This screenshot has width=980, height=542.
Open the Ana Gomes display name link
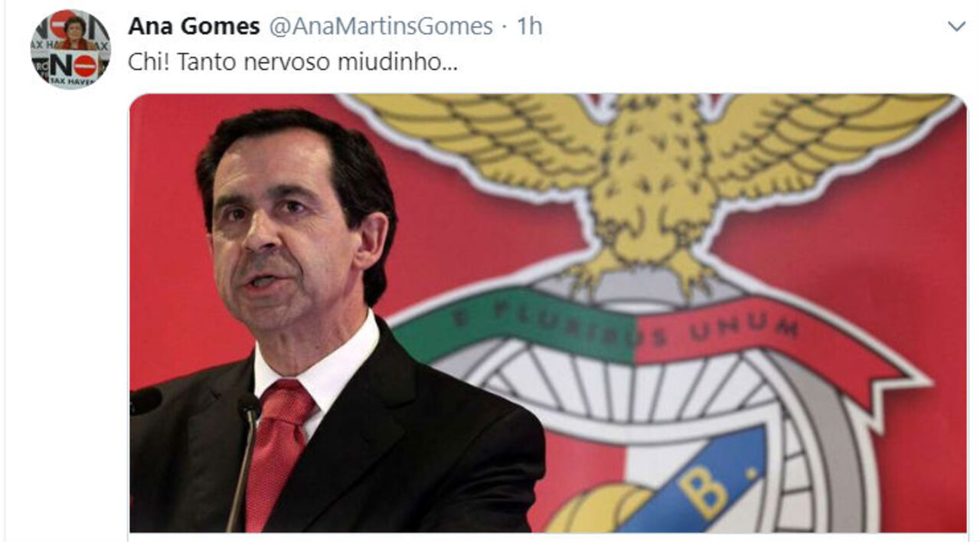point(194,27)
